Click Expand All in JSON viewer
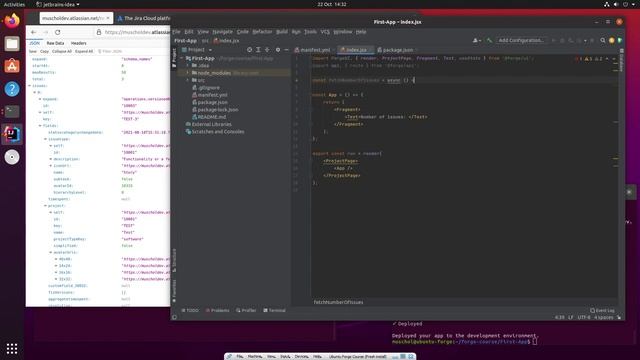 tap(84, 51)
